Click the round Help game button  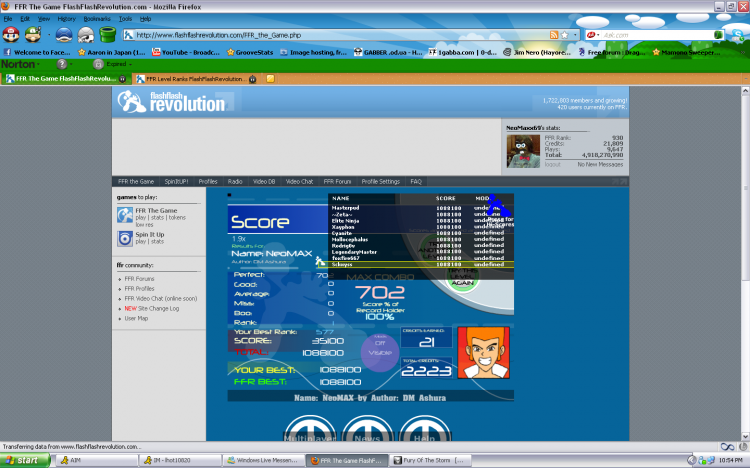coord(425,429)
